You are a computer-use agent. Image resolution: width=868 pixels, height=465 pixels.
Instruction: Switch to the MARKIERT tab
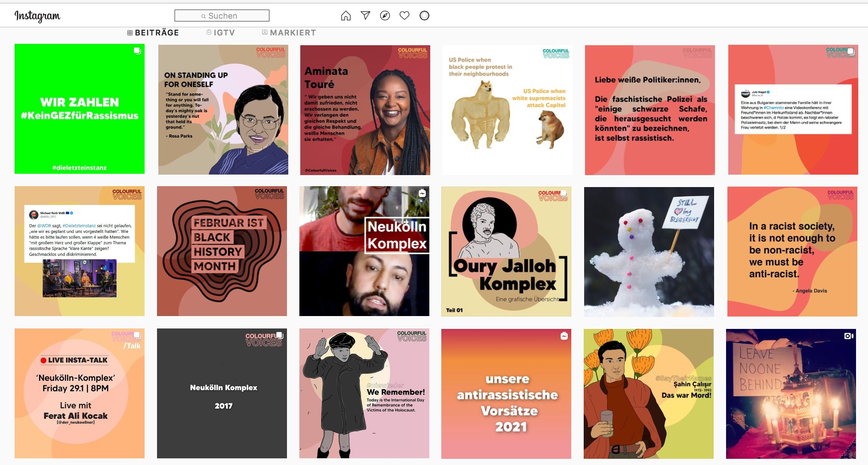[289, 33]
